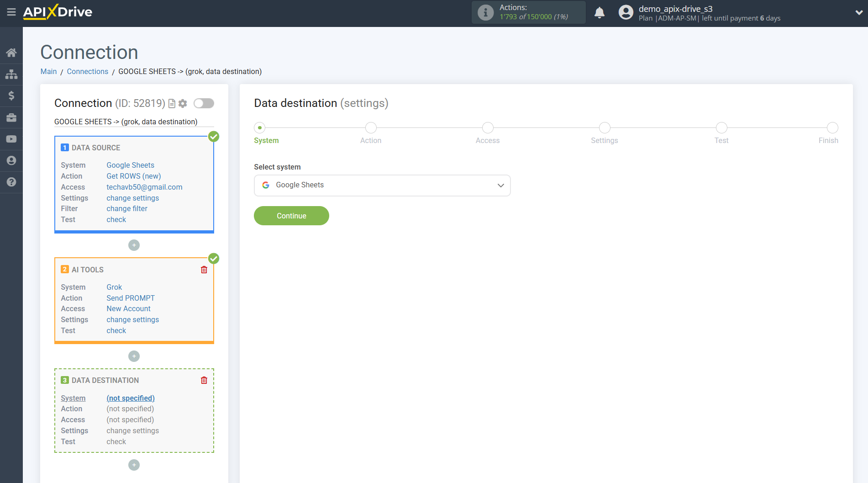Enable the connection activation toggle
This screenshot has height=483, width=868.
pyautogui.click(x=204, y=103)
